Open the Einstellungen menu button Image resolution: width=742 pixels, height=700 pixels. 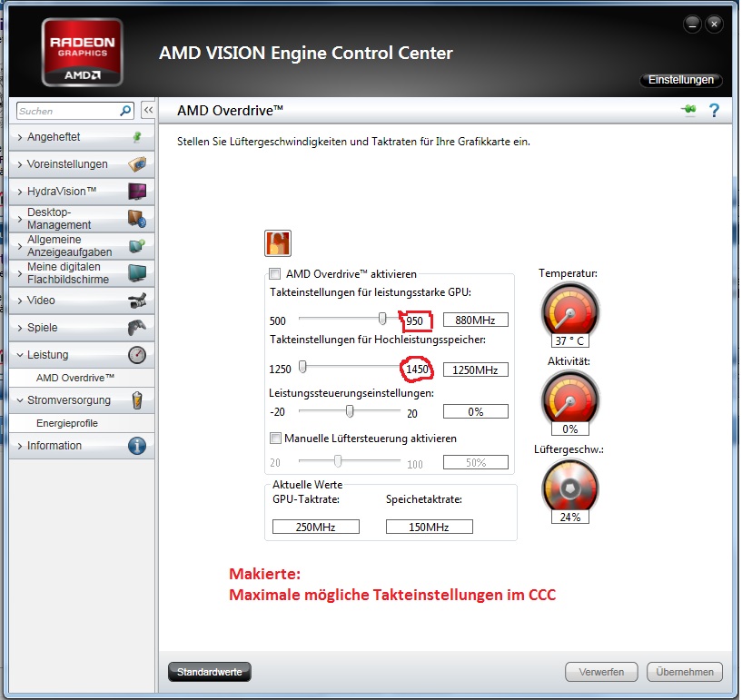coord(680,80)
